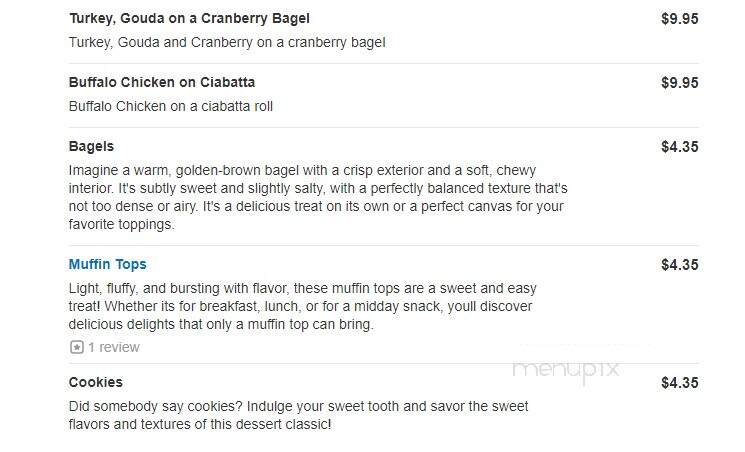
Task: Select the Turkey, Gouda on a Cranberry Bagel title
Action: pos(189,19)
